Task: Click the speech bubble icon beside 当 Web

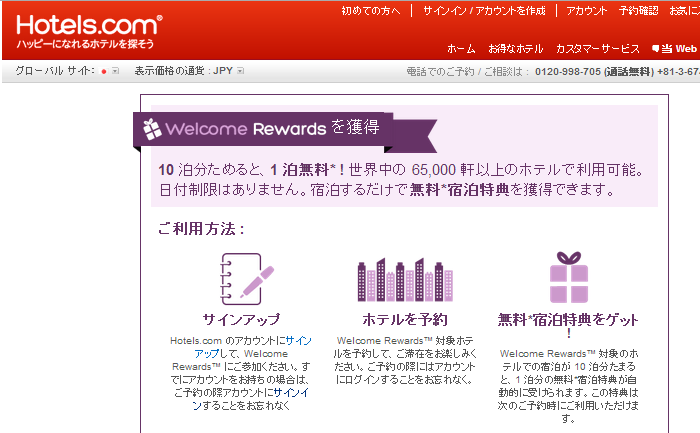Action: point(655,49)
